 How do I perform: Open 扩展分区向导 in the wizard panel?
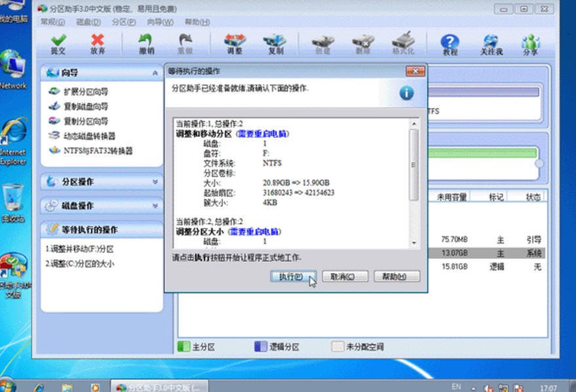pyautogui.click(x=78, y=92)
